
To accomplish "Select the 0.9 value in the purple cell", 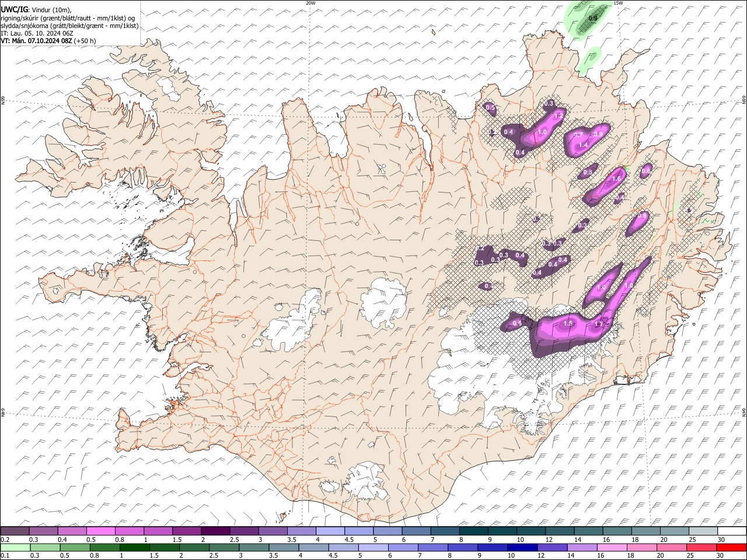I will point(598,135).
